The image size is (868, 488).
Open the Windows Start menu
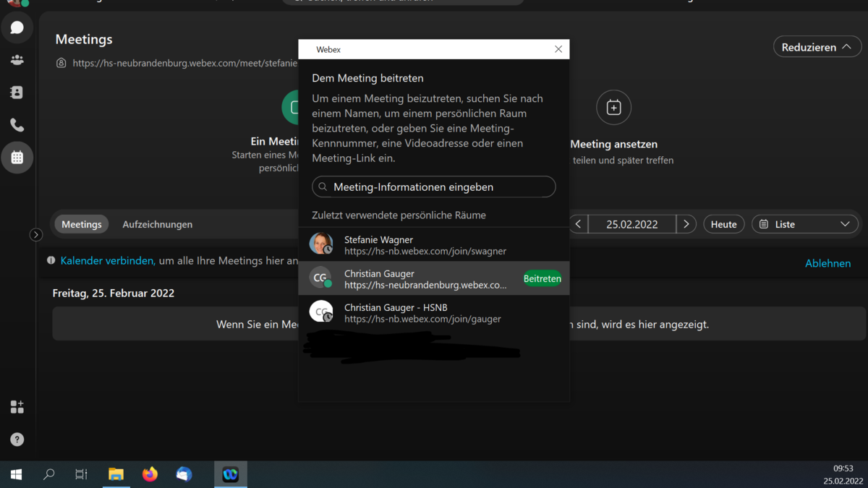(16, 474)
